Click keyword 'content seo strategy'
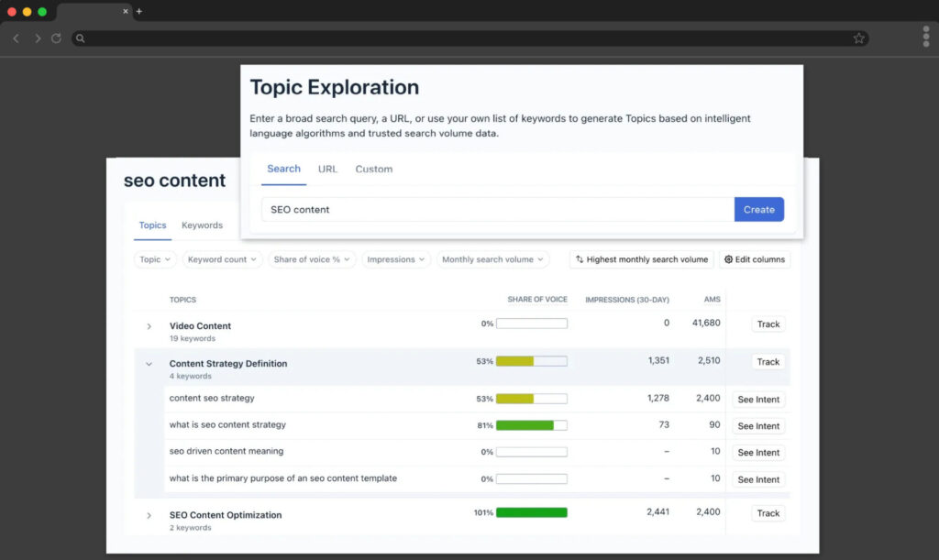Viewport: 939px width, 560px height. (x=212, y=398)
